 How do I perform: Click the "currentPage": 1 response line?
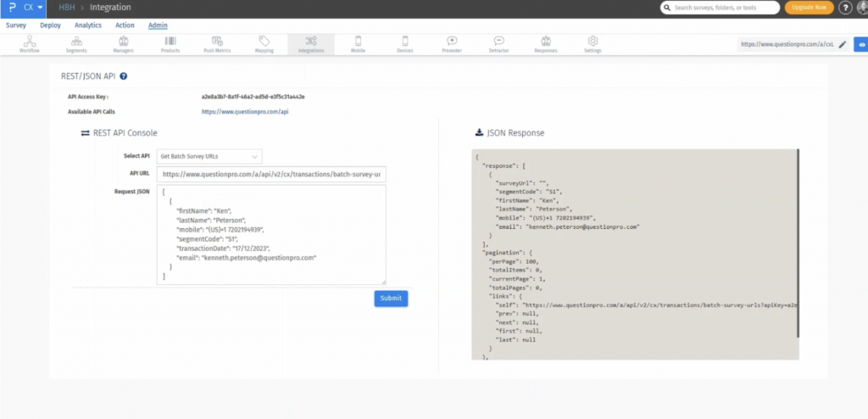(517, 279)
